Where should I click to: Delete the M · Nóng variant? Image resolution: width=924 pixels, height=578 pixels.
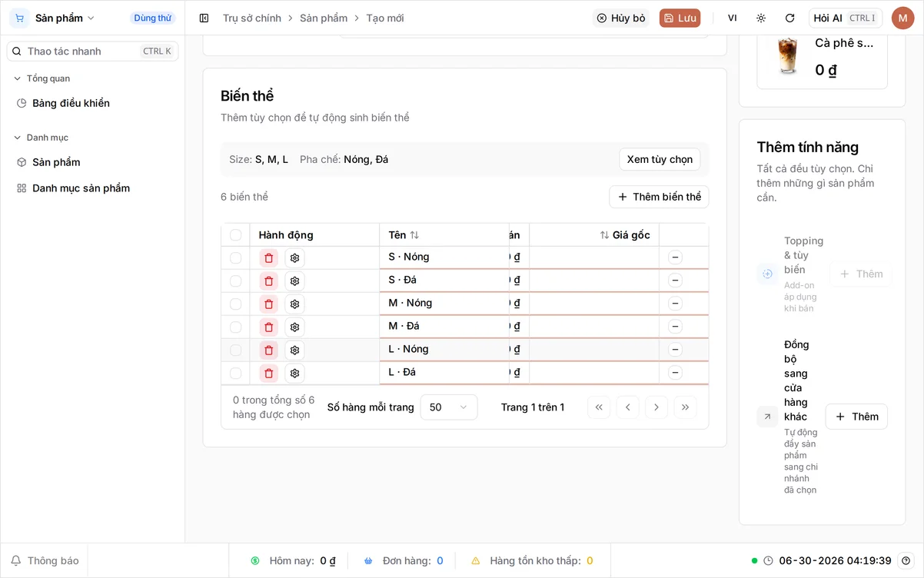coord(268,304)
